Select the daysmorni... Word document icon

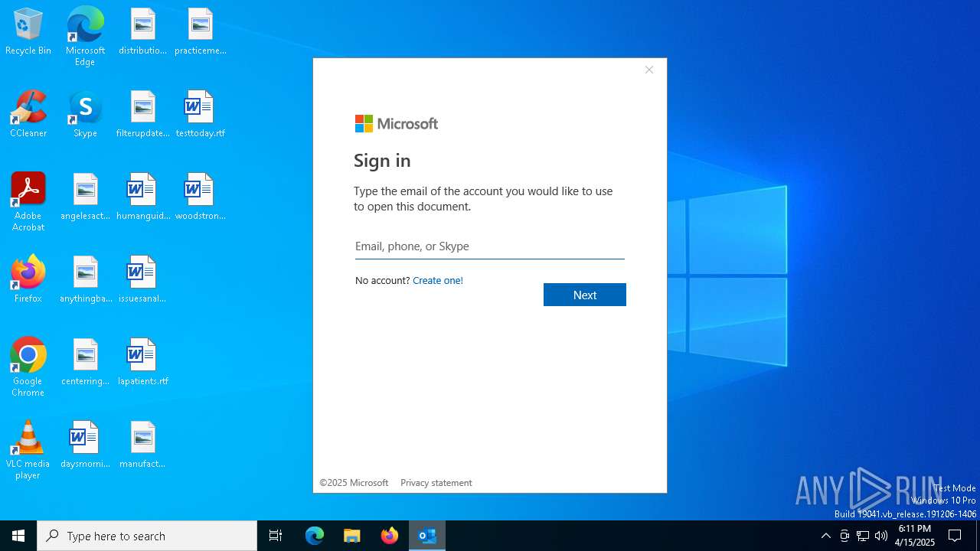(x=85, y=445)
